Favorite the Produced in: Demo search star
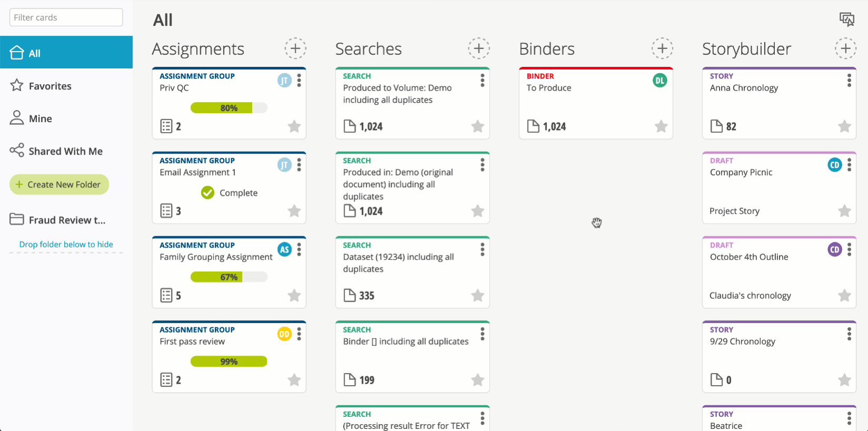Image resolution: width=868 pixels, height=431 pixels. tap(477, 211)
